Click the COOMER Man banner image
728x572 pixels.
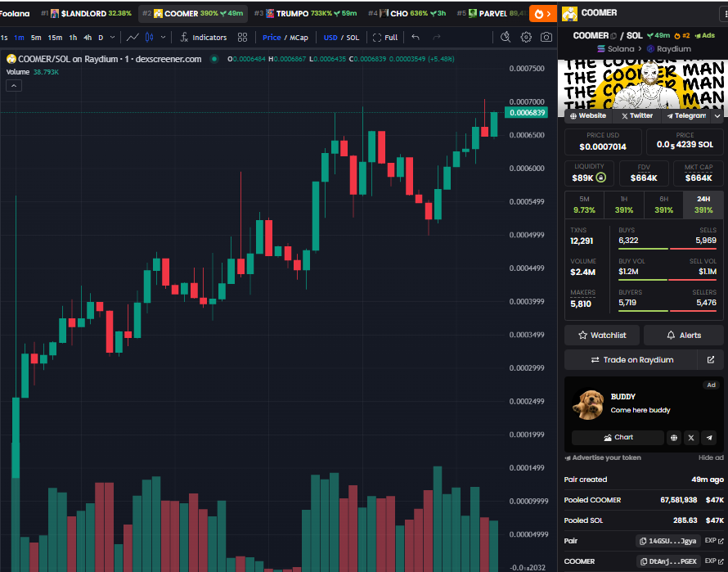coord(644,84)
